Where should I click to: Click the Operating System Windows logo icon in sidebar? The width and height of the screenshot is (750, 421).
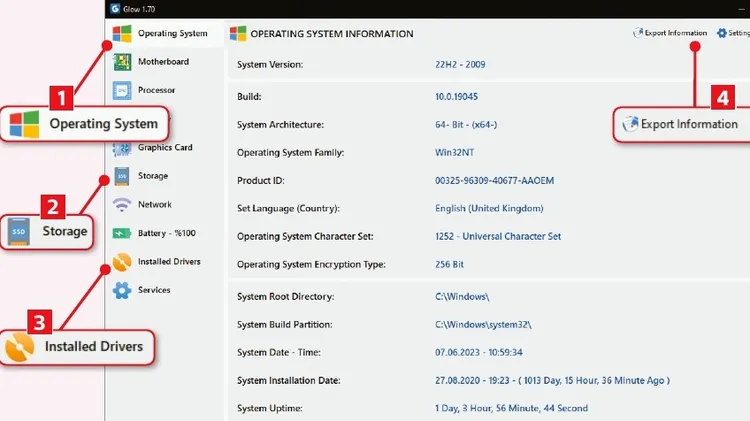[x=122, y=33]
